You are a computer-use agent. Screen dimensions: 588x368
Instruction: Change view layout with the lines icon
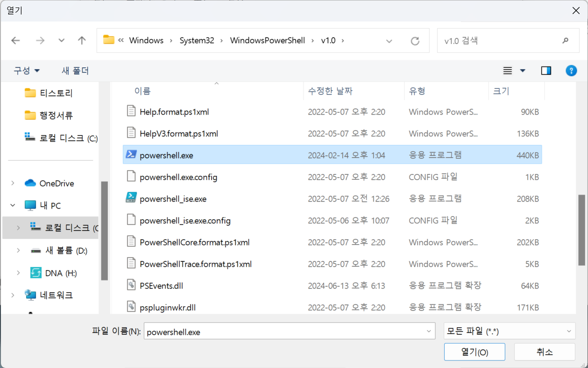pyautogui.click(x=508, y=71)
